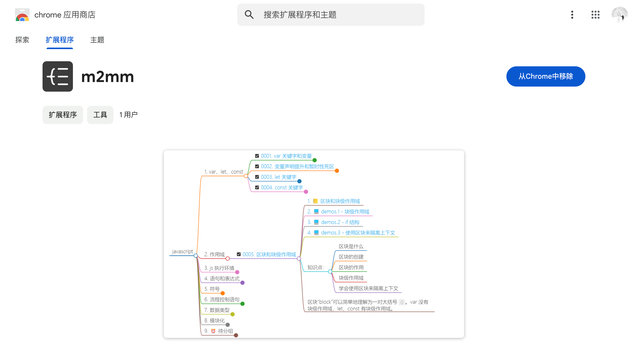Viewport: 633px width, 364px height.
Task: Open the Google apps grid launcher
Action: tap(595, 15)
